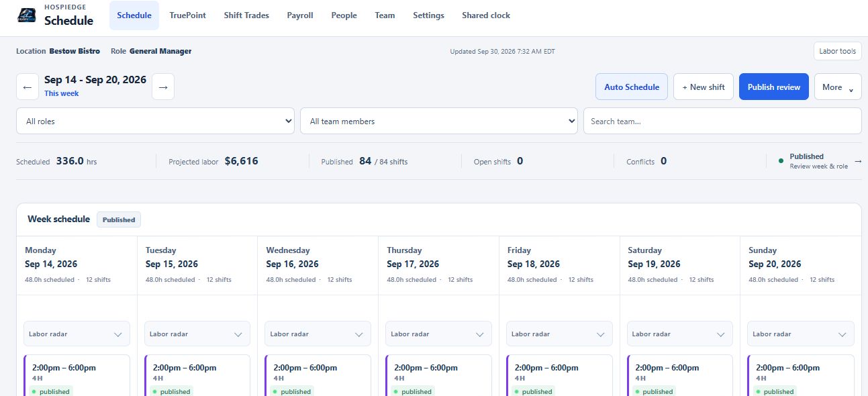Expand Thursday's Labor radar
Image resolution: width=868 pixels, height=396 pixels.
[438, 334]
